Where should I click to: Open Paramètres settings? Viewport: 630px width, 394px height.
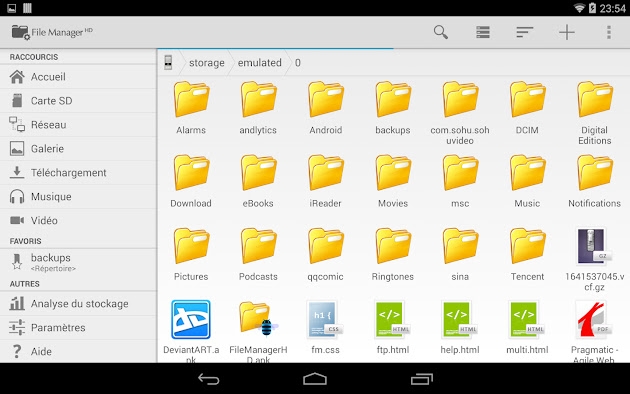78,328
